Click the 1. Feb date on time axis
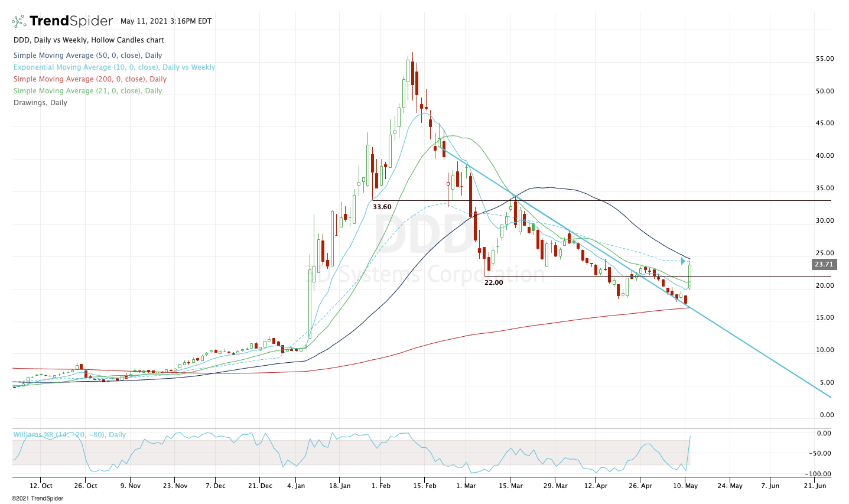This screenshot has height=504, width=849. click(380, 486)
